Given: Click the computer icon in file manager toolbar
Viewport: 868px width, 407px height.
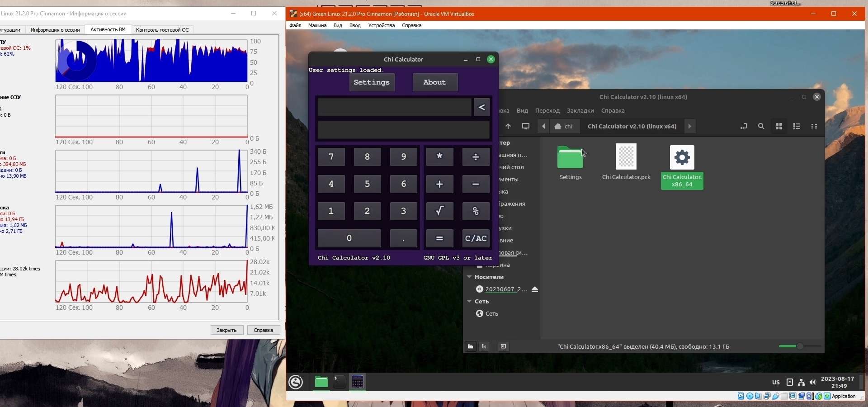Looking at the screenshot, I should 526,127.
